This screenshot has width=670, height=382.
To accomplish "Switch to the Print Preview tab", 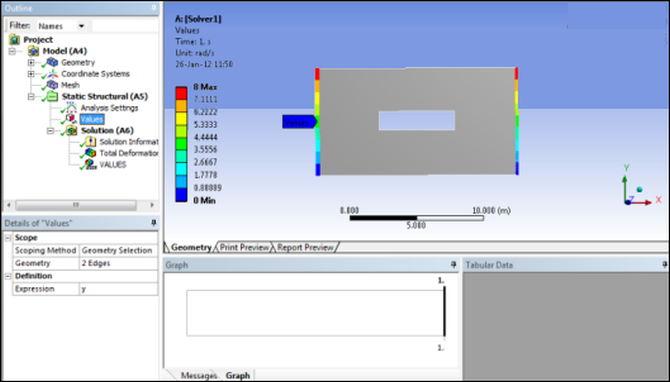I will tap(244, 247).
